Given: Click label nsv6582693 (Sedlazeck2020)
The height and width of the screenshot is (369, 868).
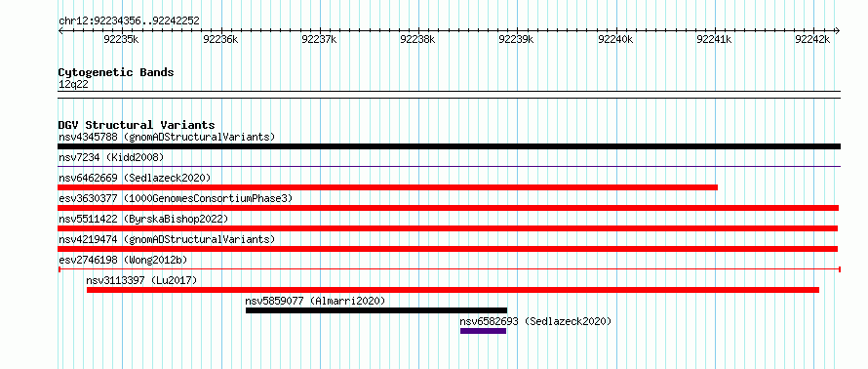Looking at the screenshot, I should tap(535, 321).
